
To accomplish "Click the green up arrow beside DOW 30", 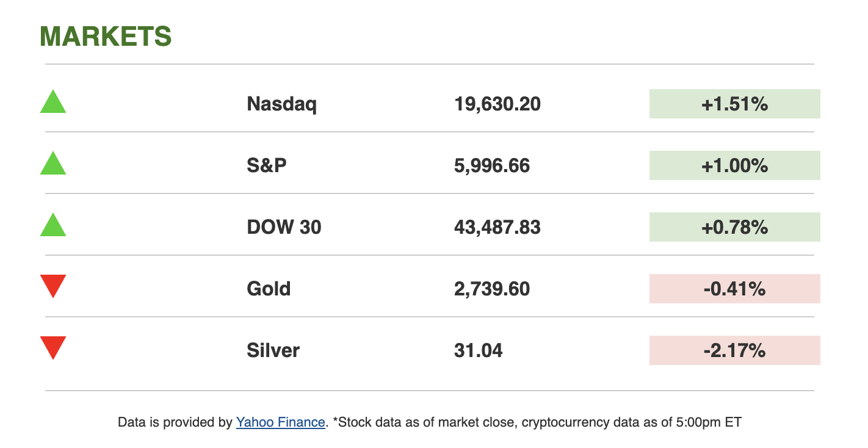I will point(53,226).
